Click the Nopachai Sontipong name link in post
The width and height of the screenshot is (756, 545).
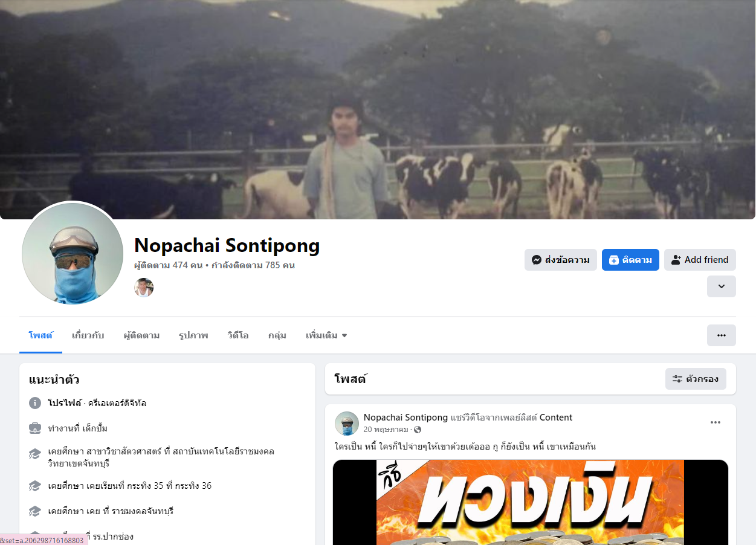[x=405, y=418]
